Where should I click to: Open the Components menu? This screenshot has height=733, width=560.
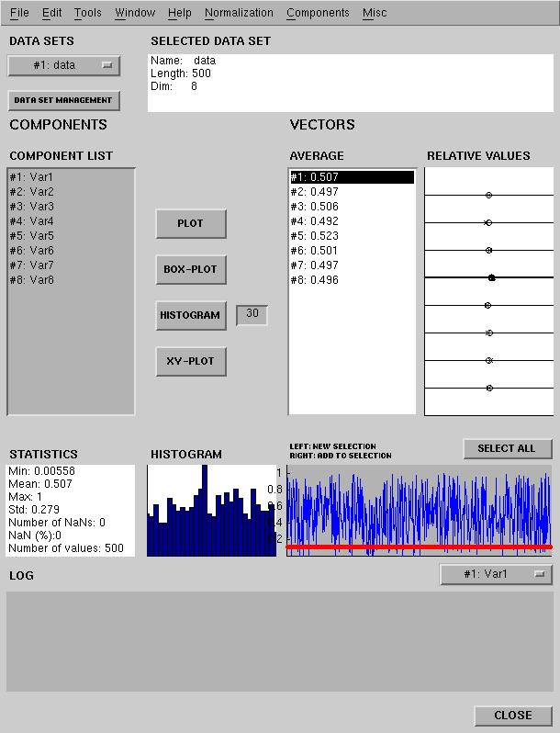318,13
